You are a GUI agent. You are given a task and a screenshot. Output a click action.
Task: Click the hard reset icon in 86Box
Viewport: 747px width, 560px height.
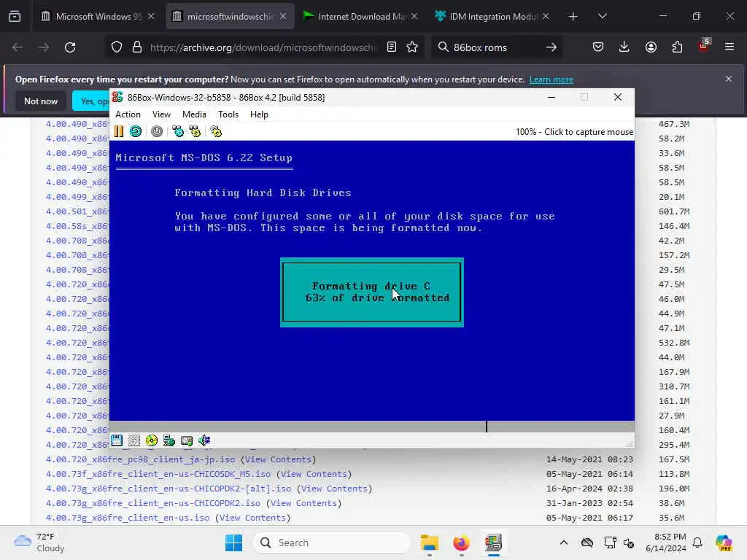(136, 131)
